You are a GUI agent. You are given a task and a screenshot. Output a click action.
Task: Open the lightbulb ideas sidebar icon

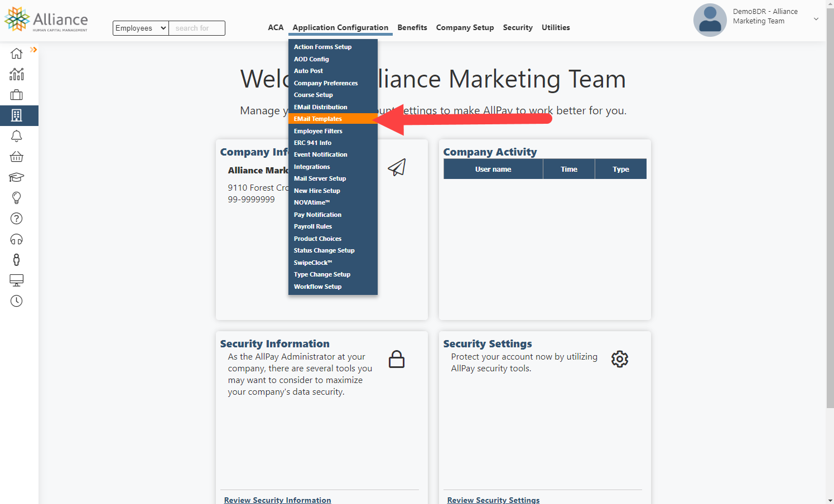17,198
